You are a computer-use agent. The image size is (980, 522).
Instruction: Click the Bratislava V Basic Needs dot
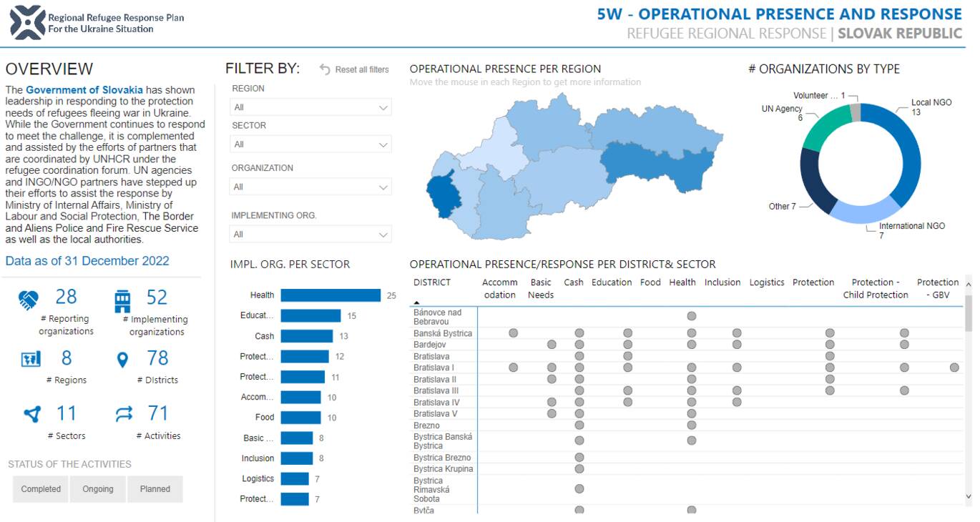[552, 413]
